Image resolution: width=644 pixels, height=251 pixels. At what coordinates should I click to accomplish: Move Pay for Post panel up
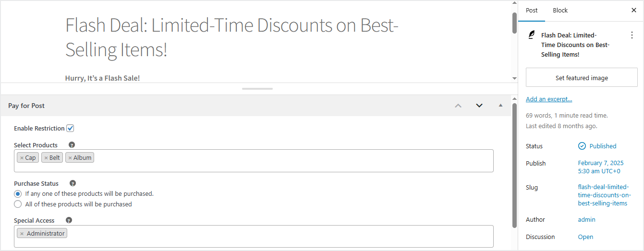tap(458, 106)
